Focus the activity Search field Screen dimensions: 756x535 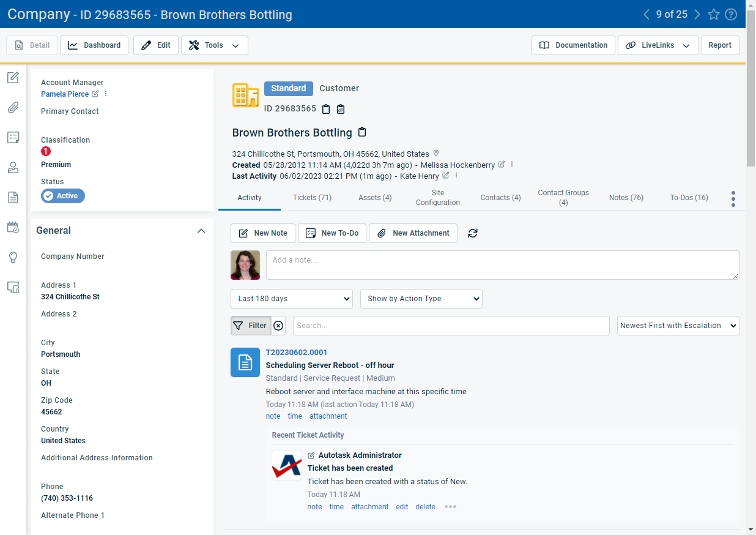tap(451, 326)
